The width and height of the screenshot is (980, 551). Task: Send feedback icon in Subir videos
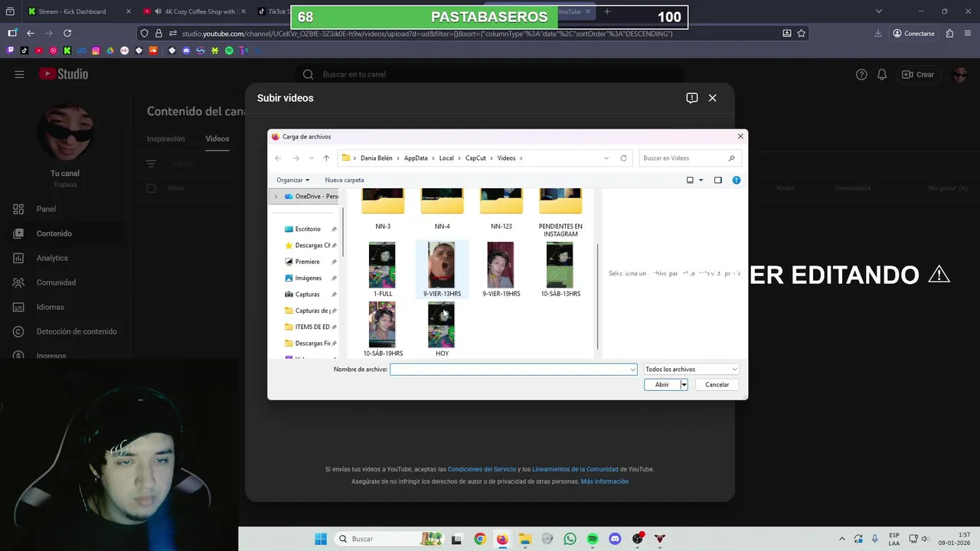[692, 98]
